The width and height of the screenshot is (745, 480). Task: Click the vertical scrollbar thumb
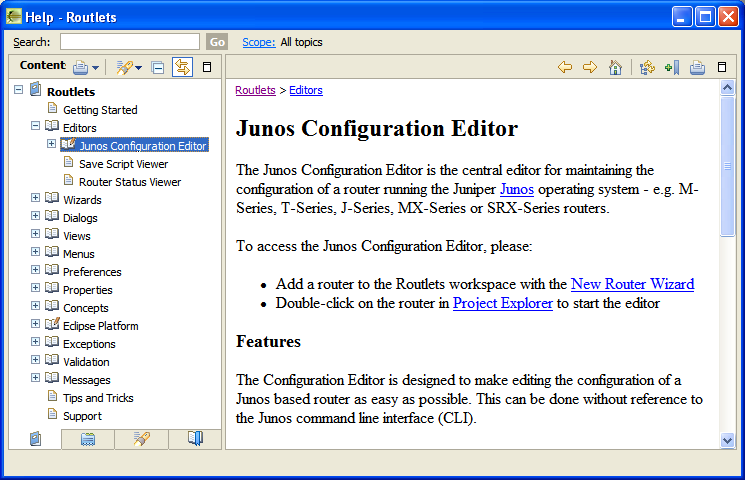coord(727,166)
